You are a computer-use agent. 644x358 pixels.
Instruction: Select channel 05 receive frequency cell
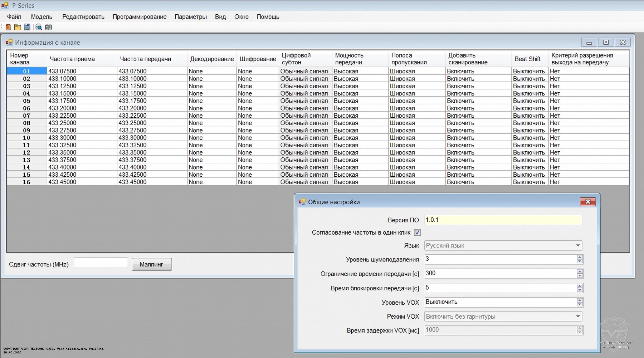(x=82, y=101)
